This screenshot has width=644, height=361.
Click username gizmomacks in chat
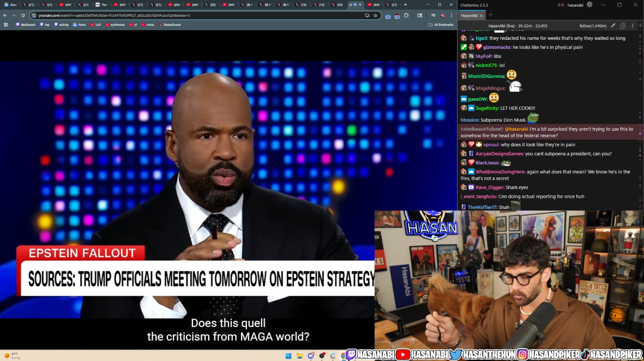pos(497,47)
